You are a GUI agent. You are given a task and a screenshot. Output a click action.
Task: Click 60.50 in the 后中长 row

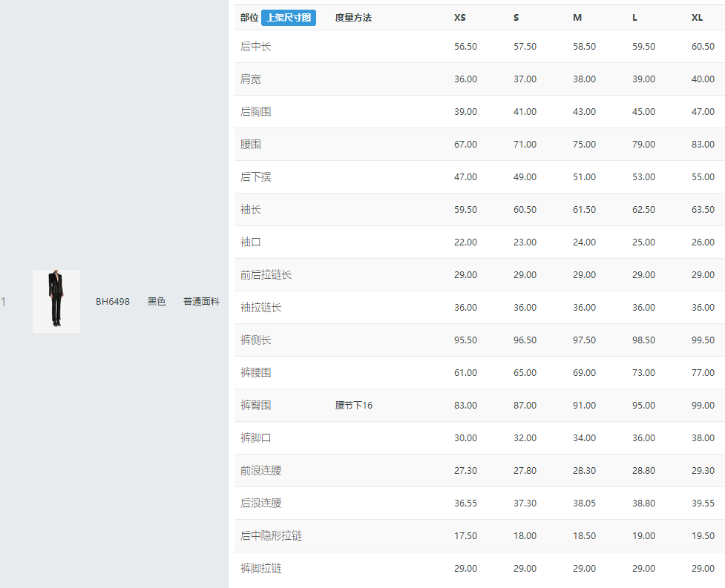coord(703,47)
